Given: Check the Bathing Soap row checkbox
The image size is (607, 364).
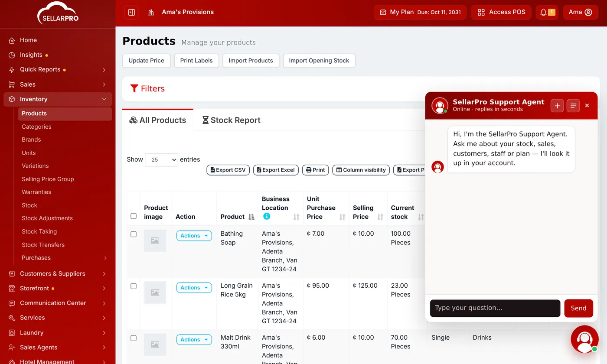Looking at the screenshot, I should [x=134, y=234].
